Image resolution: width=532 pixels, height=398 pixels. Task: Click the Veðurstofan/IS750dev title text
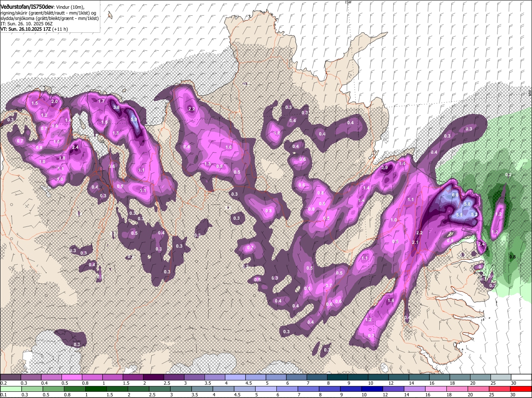27,7
